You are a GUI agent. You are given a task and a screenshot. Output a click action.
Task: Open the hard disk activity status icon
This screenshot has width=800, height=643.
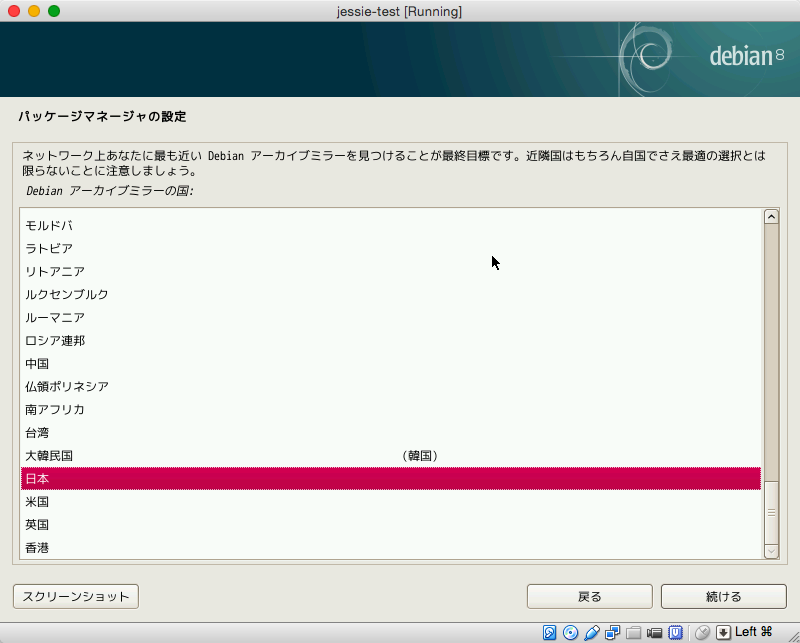(549, 633)
